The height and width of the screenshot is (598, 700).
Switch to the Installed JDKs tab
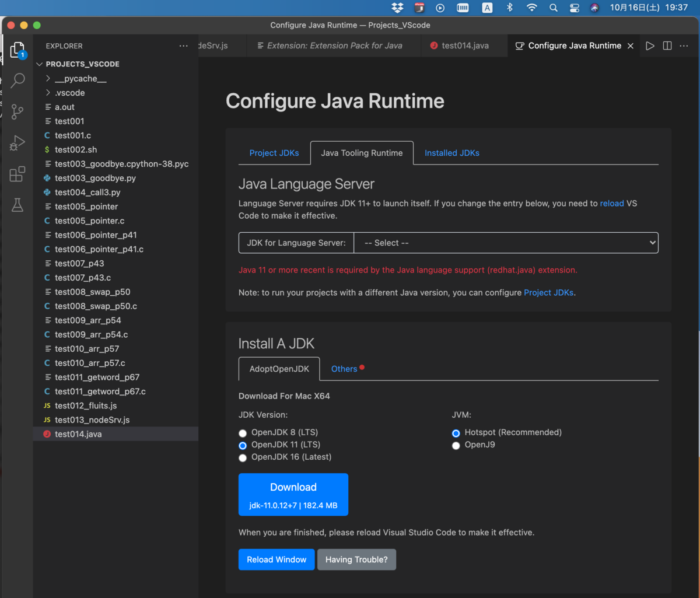tap(452, 152)
